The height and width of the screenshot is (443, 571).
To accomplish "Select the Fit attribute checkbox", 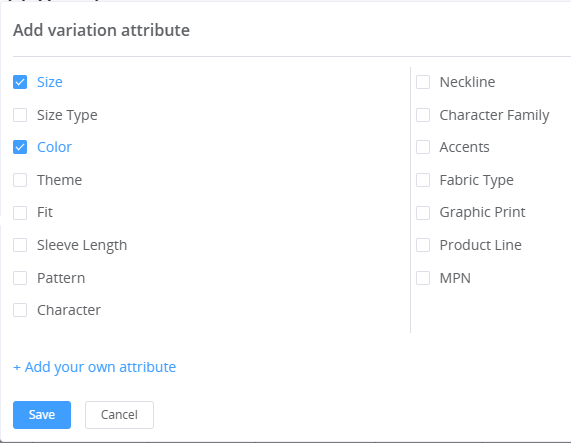I will [x=20, y=213].
